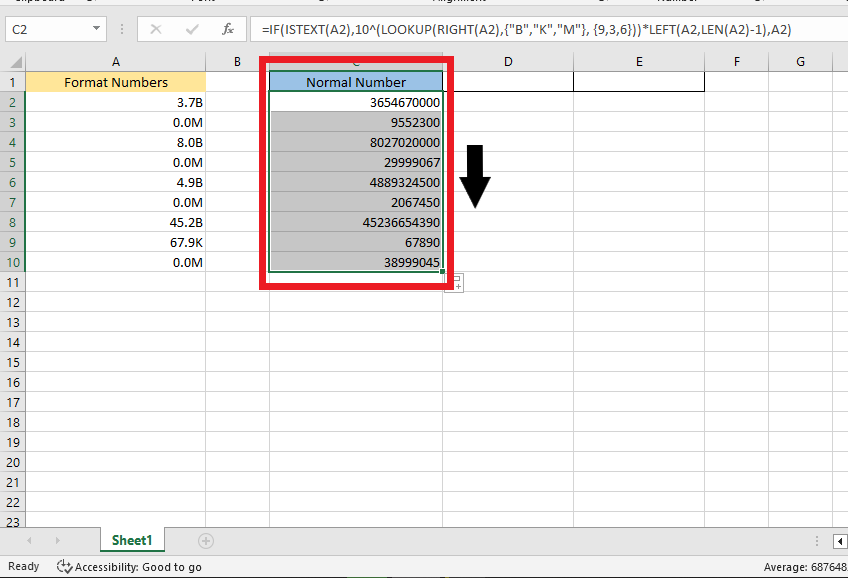Select cell containing 3654670000
Screen dimensions: 848x578
point(356,102)
